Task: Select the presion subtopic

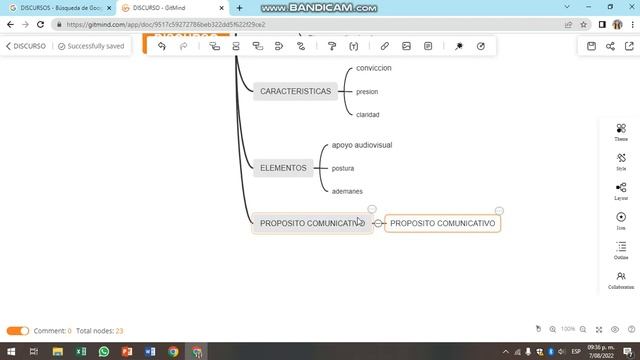Action: (367, 92)
